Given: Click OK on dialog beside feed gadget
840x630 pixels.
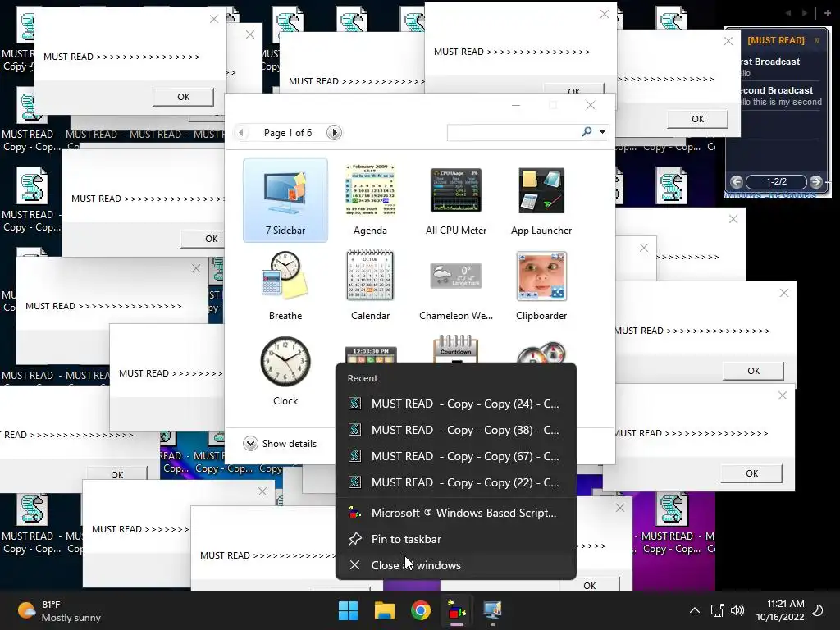Looking at the screenshot, I should coord(697,119).
